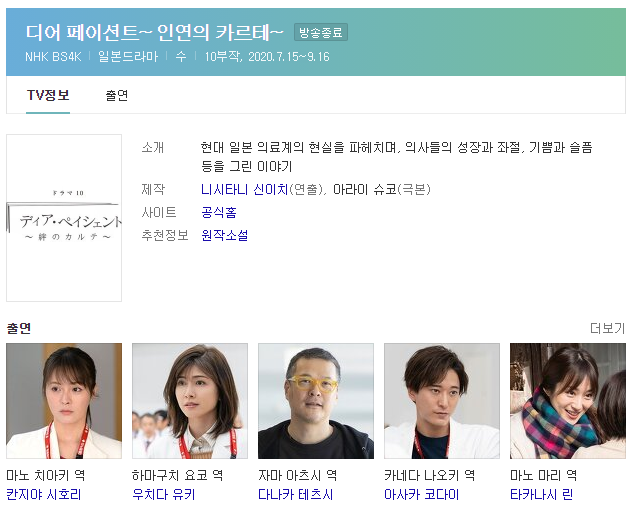Open 마노 마리 photo with plaid scarf

568,401
